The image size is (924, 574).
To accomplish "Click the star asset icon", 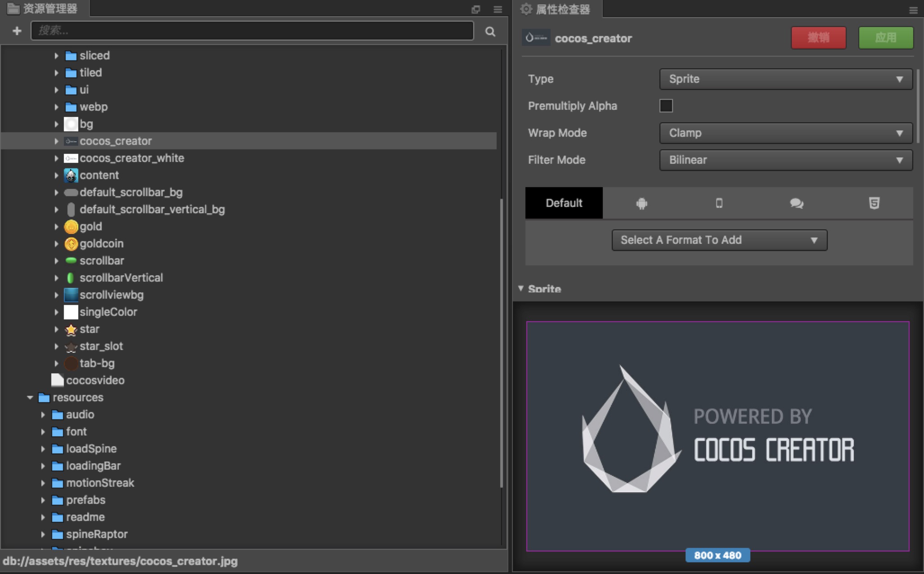I will coord(71,329).
